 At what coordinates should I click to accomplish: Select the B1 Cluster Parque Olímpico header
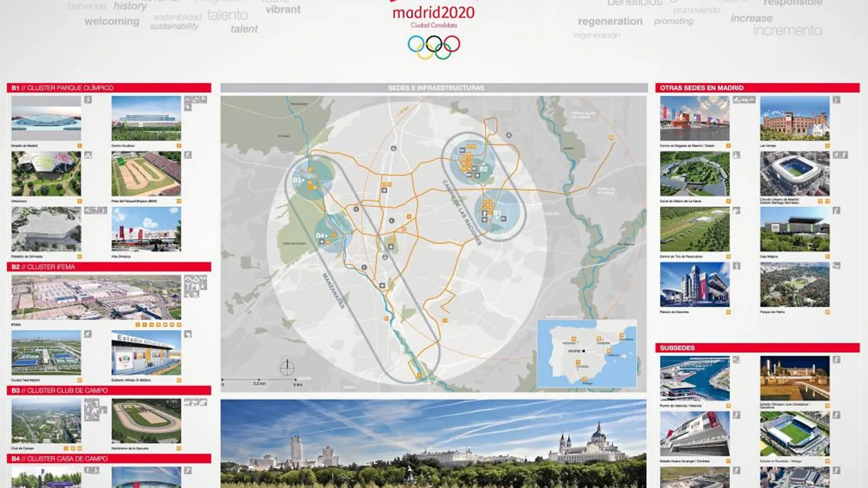109,88
